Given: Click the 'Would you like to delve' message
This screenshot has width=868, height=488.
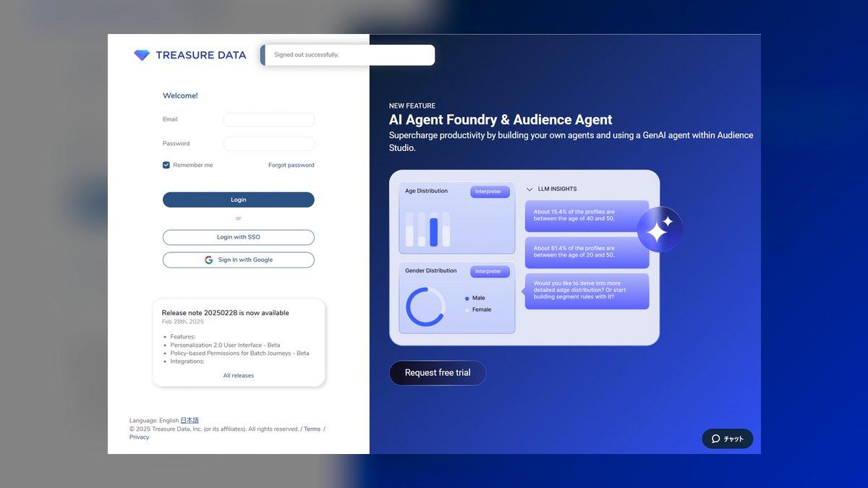Looking at the screenshot, I should (x=587, y=291).
